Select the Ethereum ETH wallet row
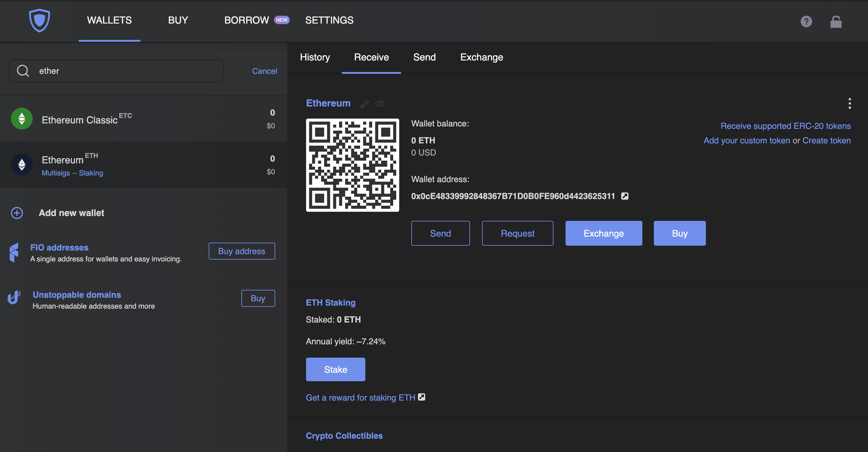The image size is (868, 452). [x=144, y=165]
